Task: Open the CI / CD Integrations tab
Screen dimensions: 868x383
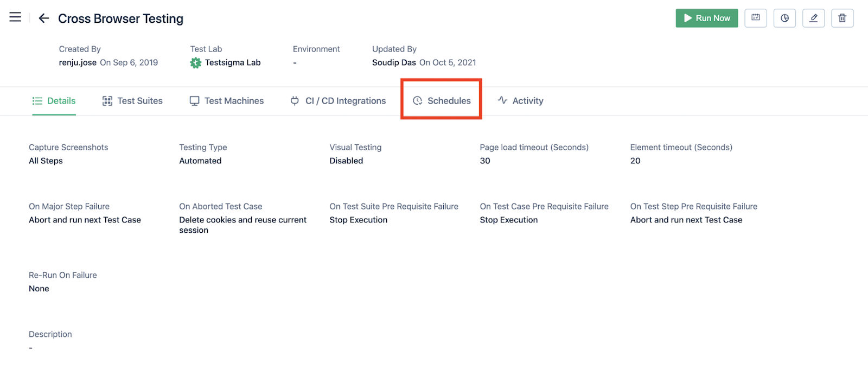Action: (338, 101)
